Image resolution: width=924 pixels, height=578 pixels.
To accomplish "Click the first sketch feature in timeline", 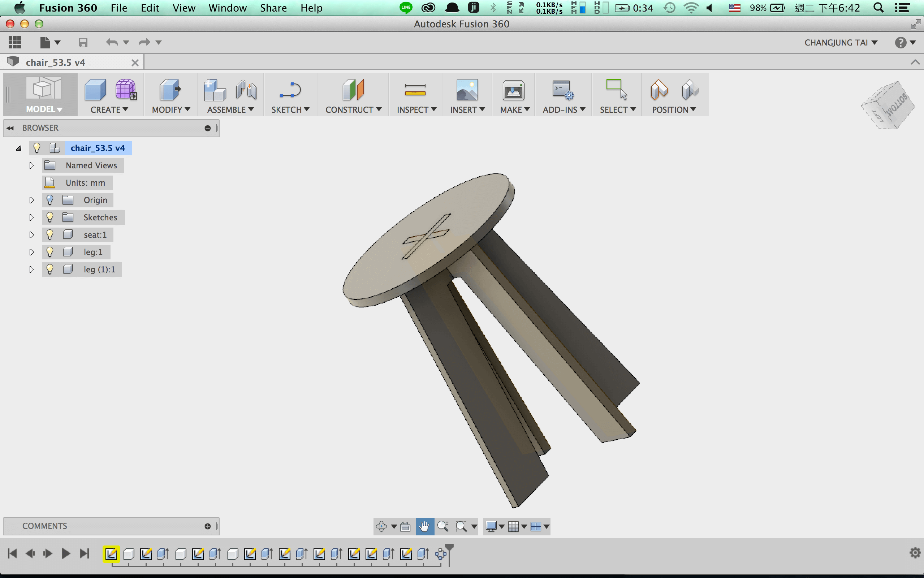I will pos(111,554).
